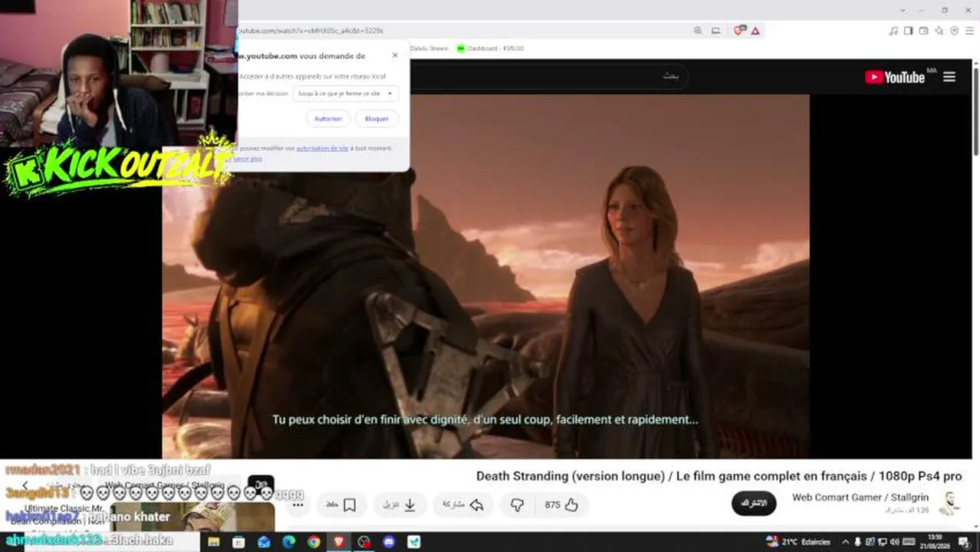Click the thumbs down dislike button

[x=518, y=504]
